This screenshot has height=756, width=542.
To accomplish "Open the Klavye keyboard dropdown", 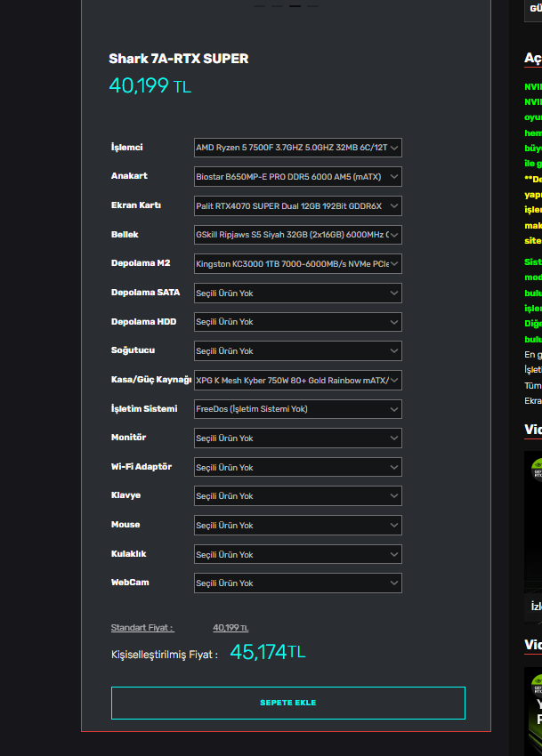I will click(x=298, y=496).
